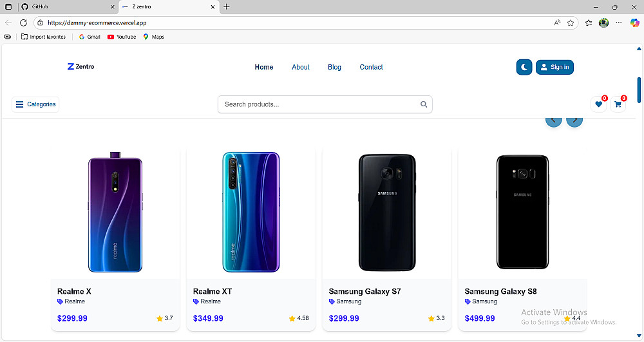Expand the Categories menu

point(35,104)
